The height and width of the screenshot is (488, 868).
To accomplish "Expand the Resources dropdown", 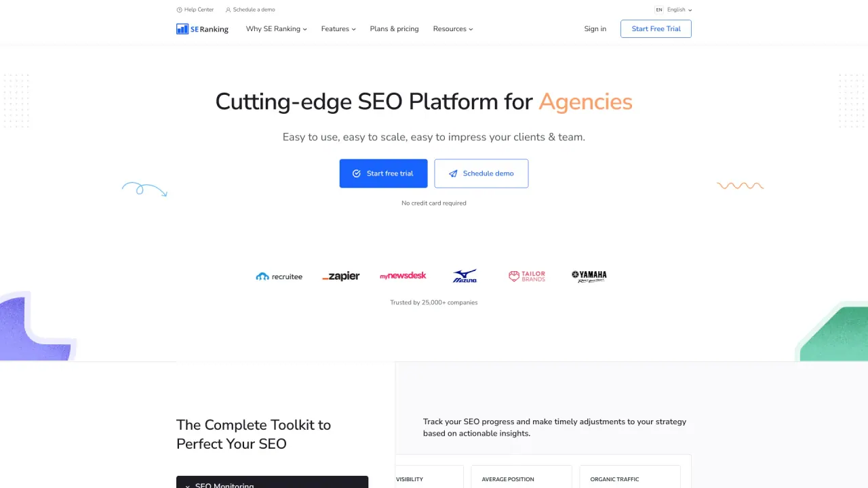I will (x=453, y=29).
